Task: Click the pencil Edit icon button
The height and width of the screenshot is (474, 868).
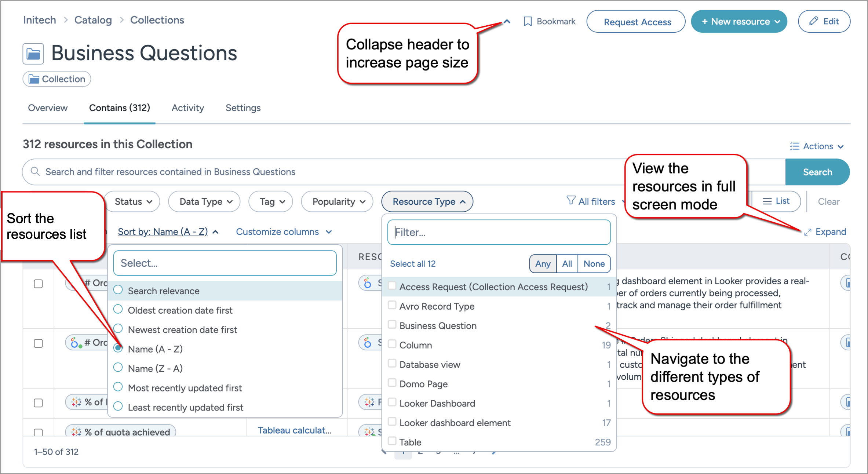Action: pyautogui.click(x=813, y=21)
